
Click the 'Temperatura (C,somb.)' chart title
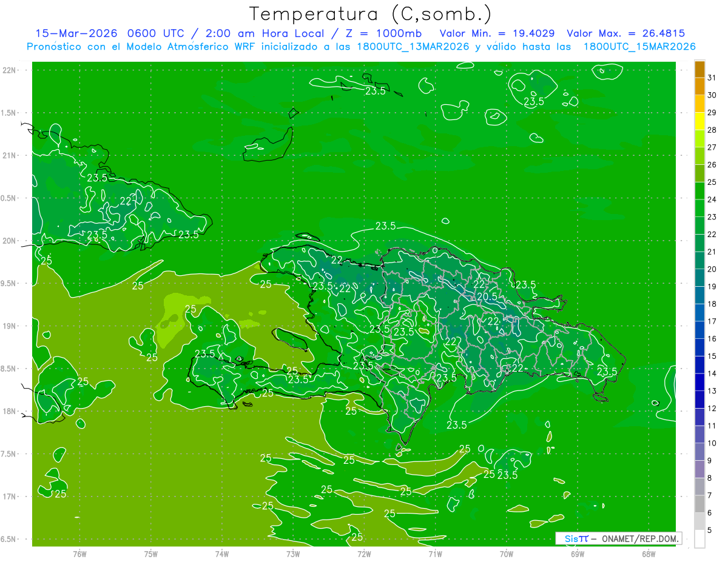coord(371,14)
